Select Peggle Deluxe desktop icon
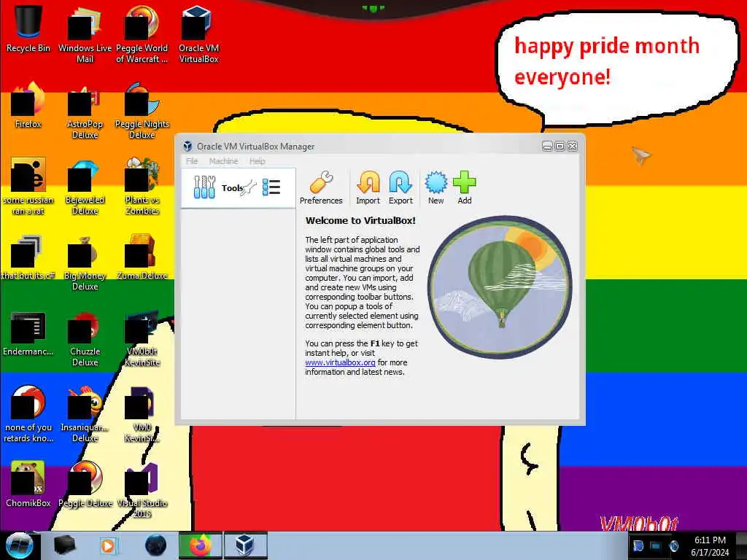This screenshot has height=560, width=747. (85, 484)
